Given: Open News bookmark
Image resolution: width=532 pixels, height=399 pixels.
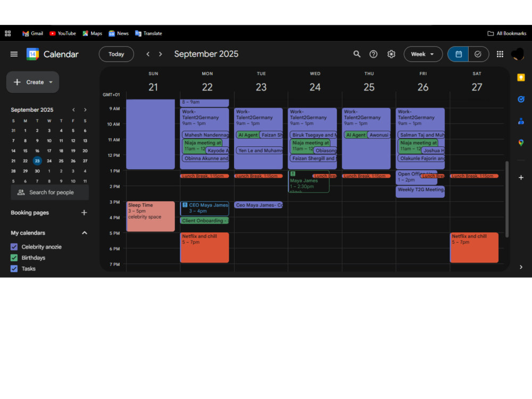Looking at the screenshot, I should 119,33.
